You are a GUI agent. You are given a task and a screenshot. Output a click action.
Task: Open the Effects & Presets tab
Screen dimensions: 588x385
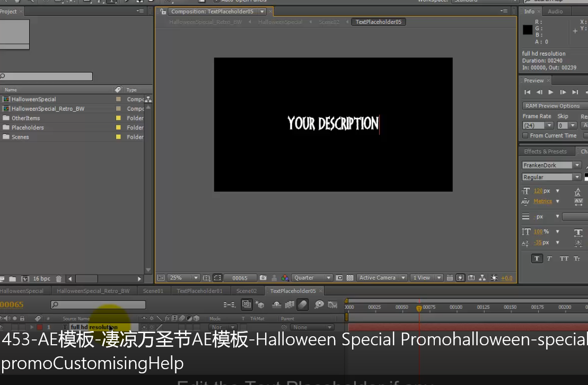point(545,151)
